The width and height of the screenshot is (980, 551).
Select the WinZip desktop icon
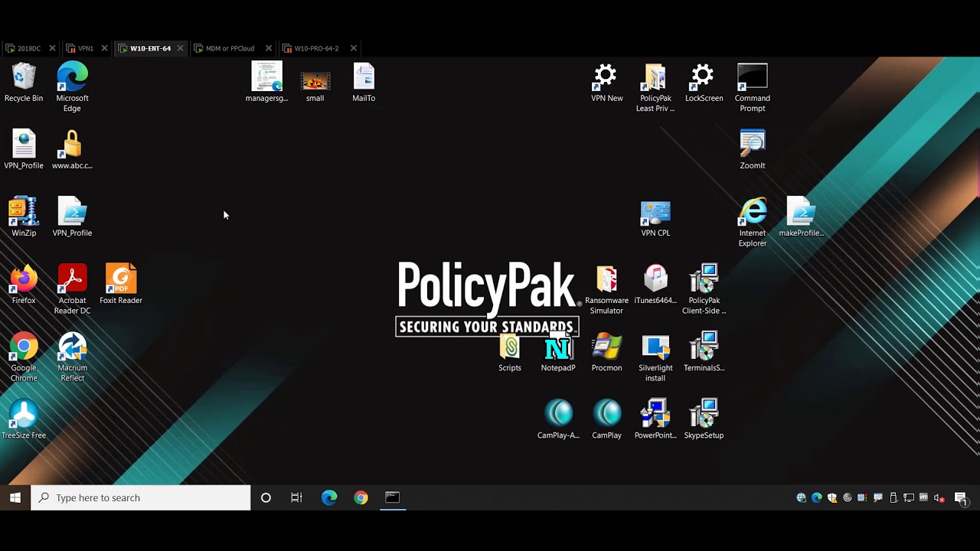pyautogui.click(x=24, y=217)
